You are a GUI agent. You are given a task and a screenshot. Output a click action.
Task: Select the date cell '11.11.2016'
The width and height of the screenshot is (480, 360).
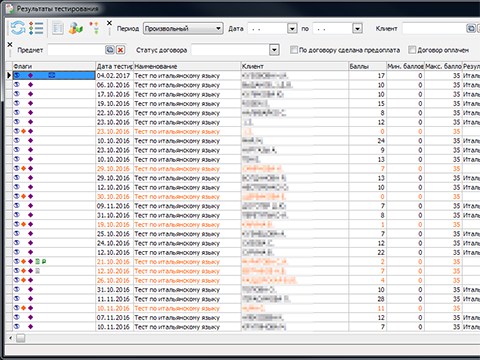coord(113,299)
